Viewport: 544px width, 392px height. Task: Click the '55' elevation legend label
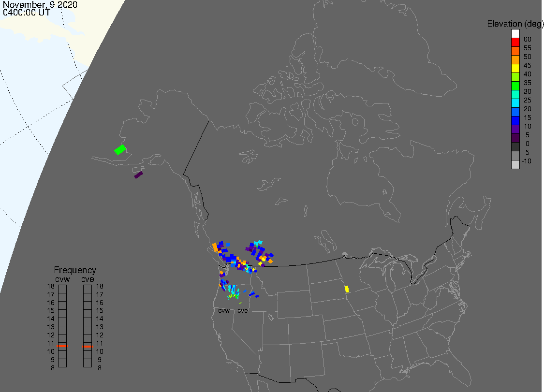(528, 48)
